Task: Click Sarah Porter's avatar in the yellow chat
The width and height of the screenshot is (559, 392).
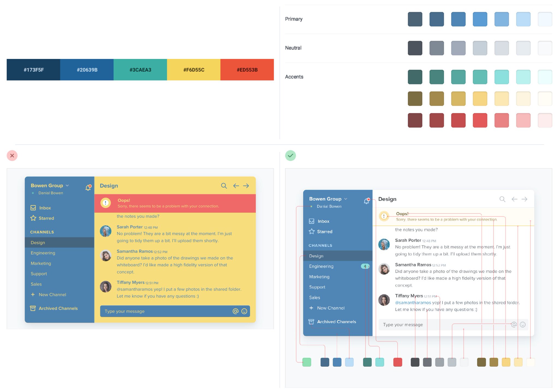Action: click(106, 231)
